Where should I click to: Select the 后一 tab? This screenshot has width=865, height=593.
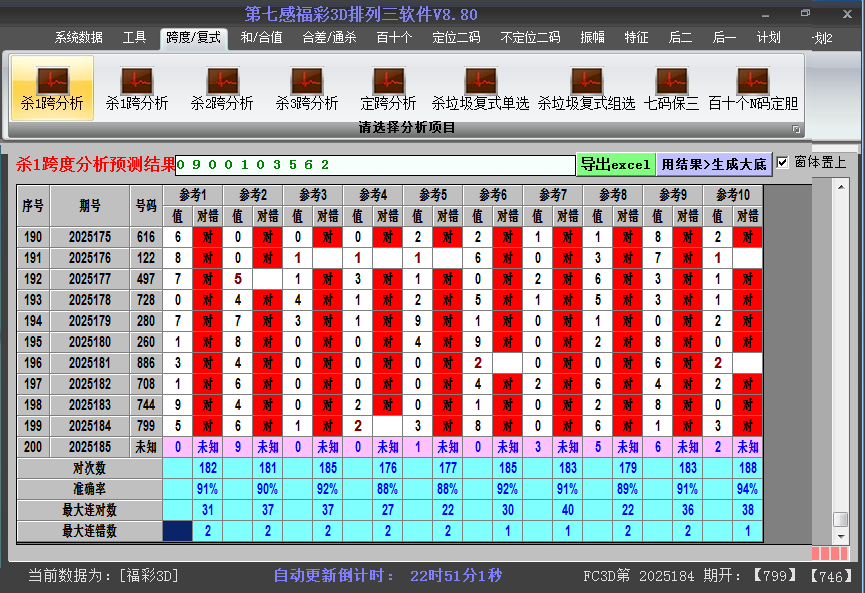tap(724, 38)
